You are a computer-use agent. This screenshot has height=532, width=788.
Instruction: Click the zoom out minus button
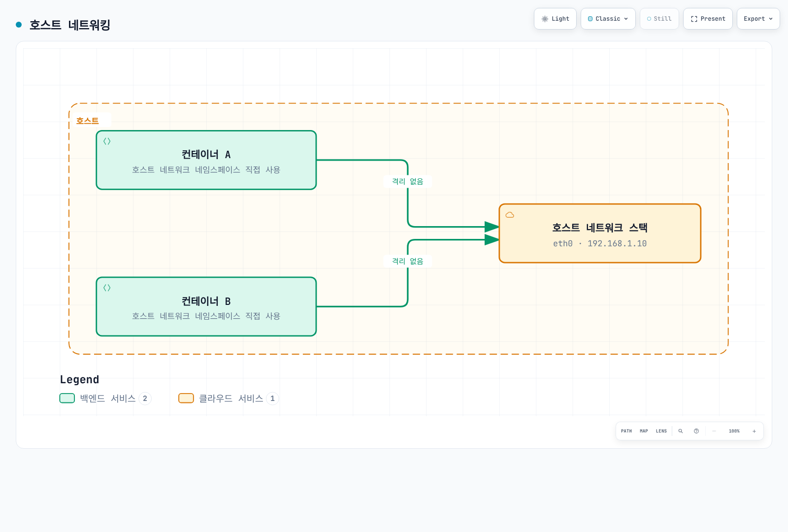(714, 431)
